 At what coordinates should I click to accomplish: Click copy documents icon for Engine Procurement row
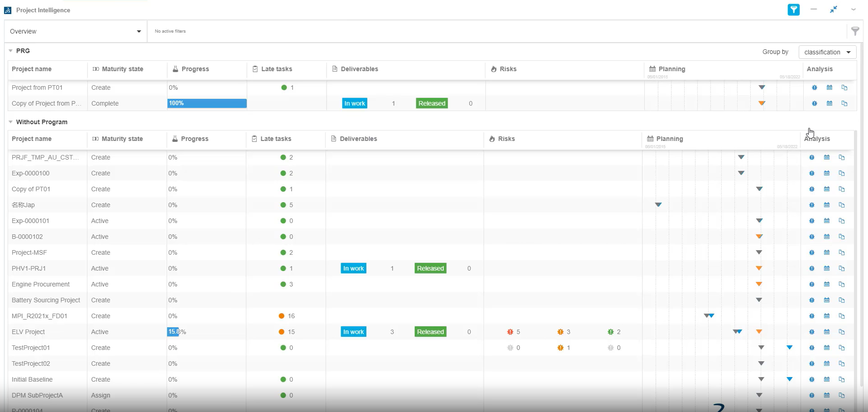pos(842,284)
